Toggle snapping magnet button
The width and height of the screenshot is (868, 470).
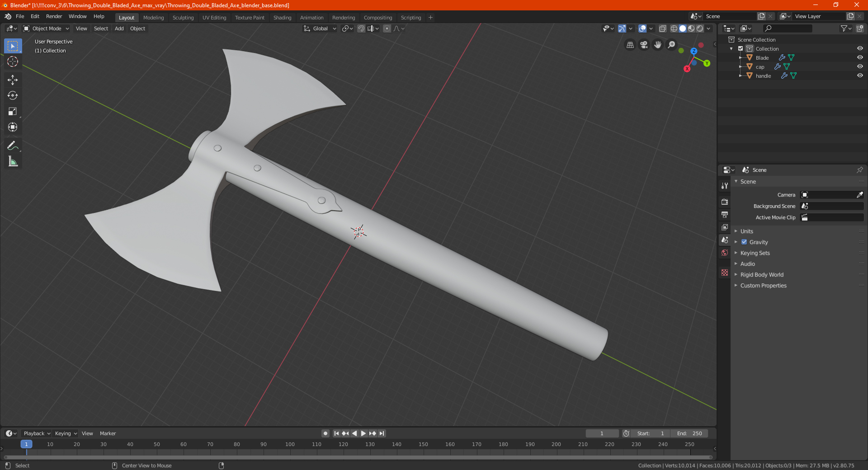[x=361, y=28]
